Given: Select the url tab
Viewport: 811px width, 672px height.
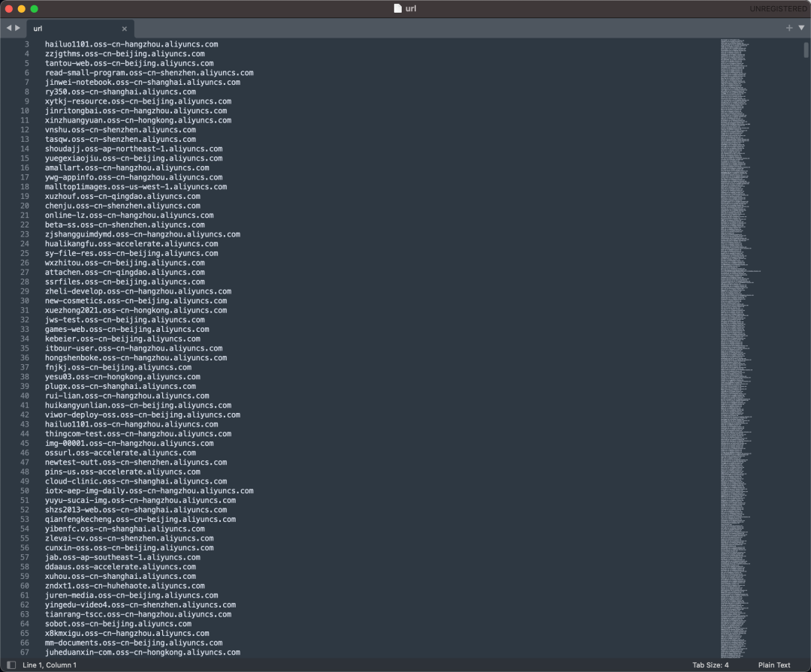Looking at the screenshot, I should pos(80,29).
